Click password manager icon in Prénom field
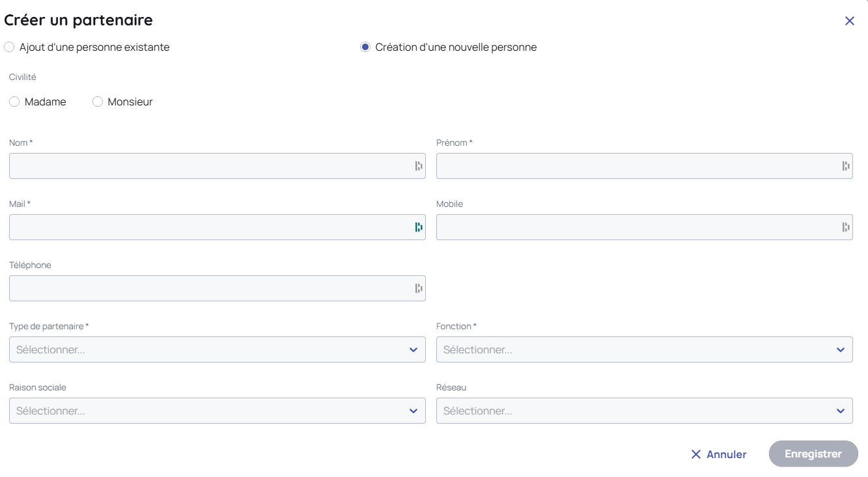Screen dimensions: 868x477 point(846,166)
